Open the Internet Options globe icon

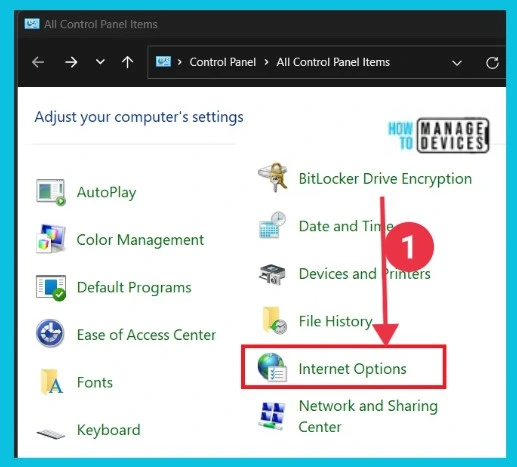[x=272, y=367]
